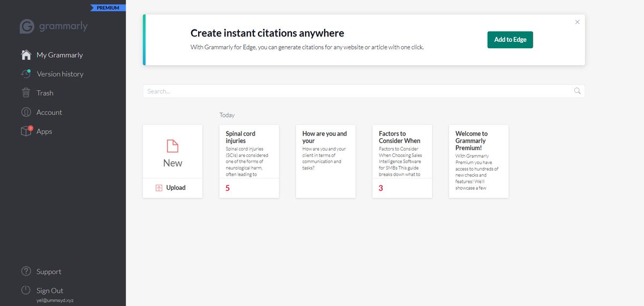Open Spinal cord injuries document

pyautogui.click(x=249, y=161)
